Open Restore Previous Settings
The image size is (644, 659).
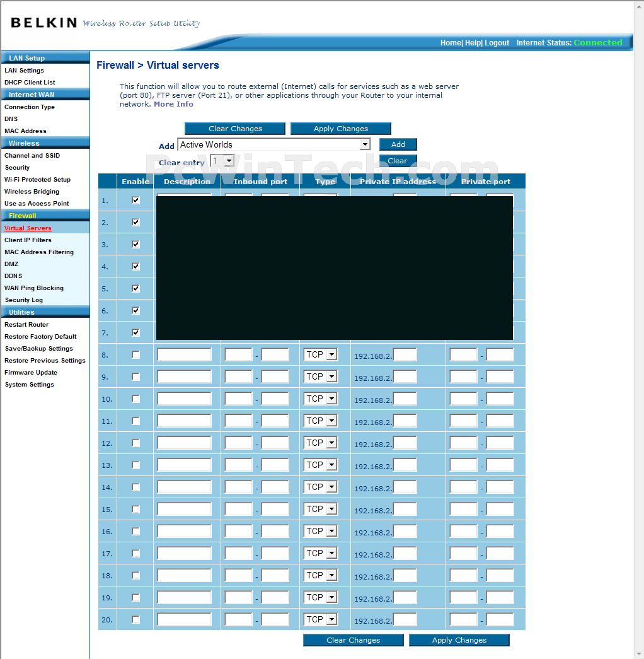click(45, 361)
